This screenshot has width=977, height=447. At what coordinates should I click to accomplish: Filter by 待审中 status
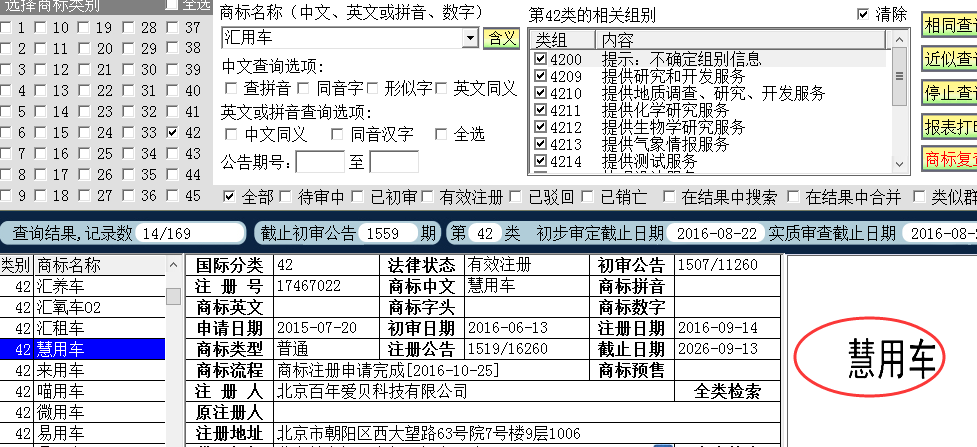286,197
